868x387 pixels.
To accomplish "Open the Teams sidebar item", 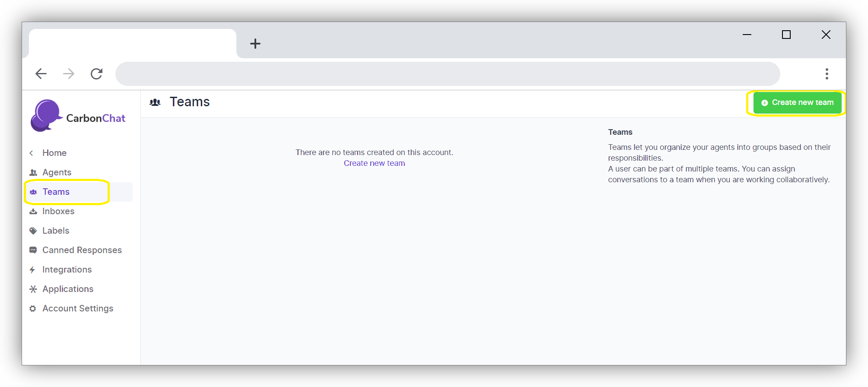I will coord(56,192).
